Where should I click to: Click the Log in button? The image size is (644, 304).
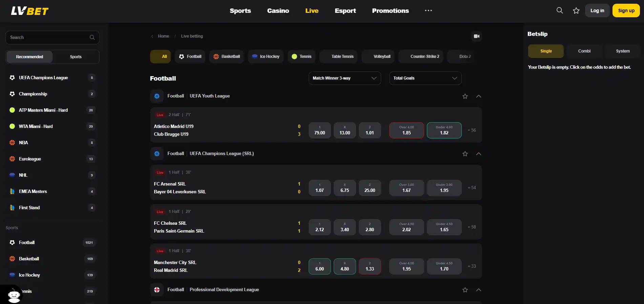pyautogui.click(x=597, y=10)
